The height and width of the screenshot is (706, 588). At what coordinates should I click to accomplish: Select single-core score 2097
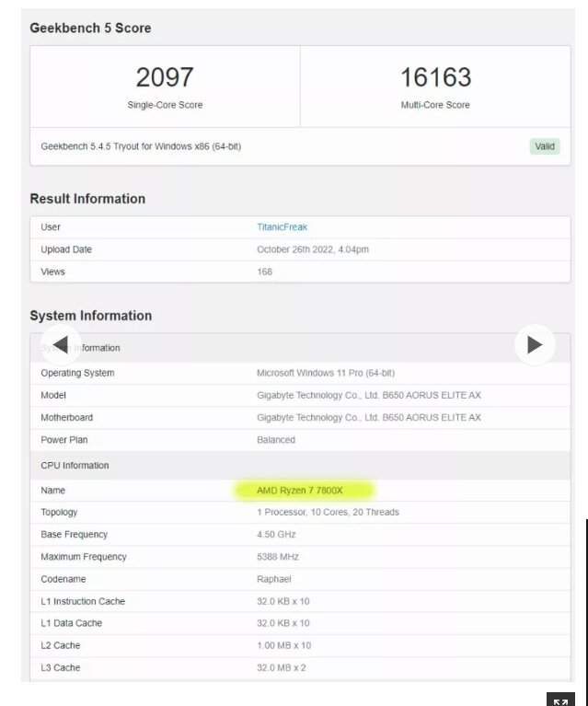click(x=165, y=77)
